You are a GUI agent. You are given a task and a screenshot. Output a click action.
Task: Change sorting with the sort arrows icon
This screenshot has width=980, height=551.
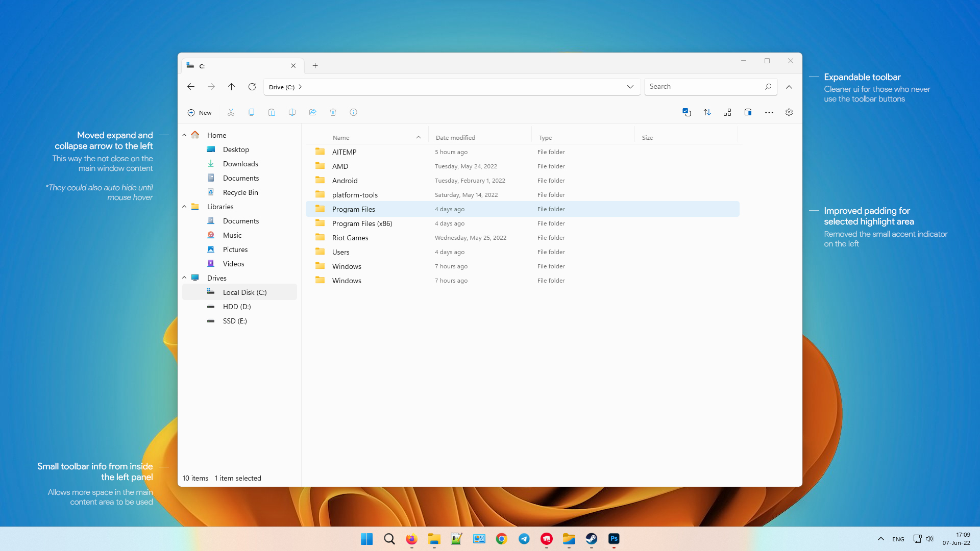[707, 112]
